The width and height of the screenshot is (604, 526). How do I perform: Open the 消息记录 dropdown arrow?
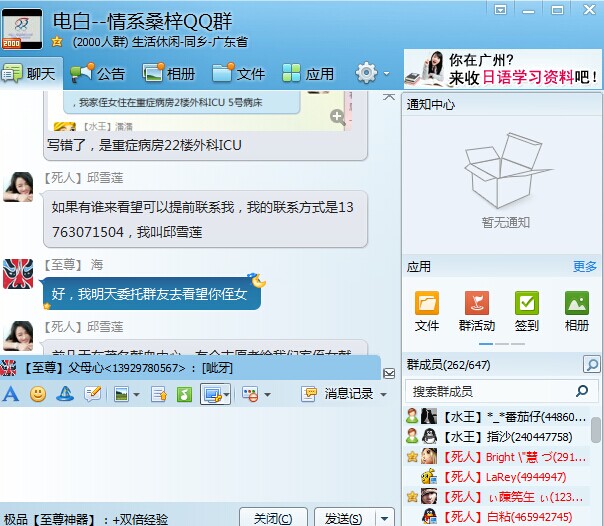pyautogui.click(x=383, y=395)
